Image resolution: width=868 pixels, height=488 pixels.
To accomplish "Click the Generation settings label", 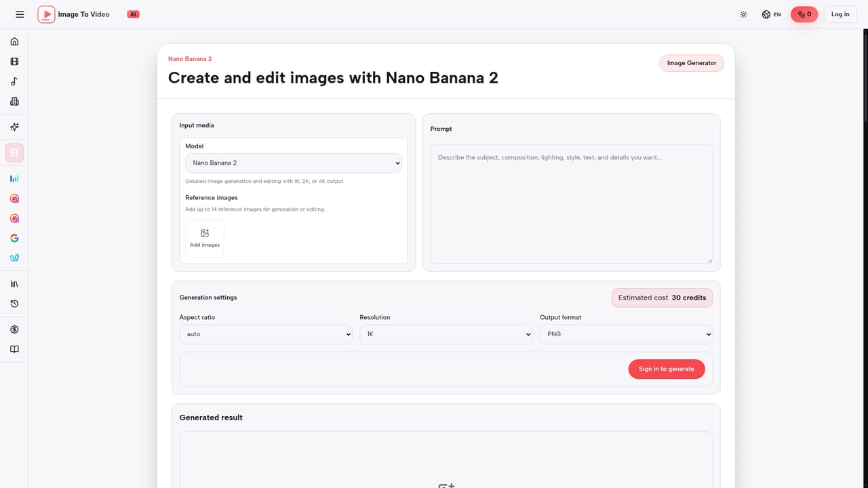I will 208,298.
